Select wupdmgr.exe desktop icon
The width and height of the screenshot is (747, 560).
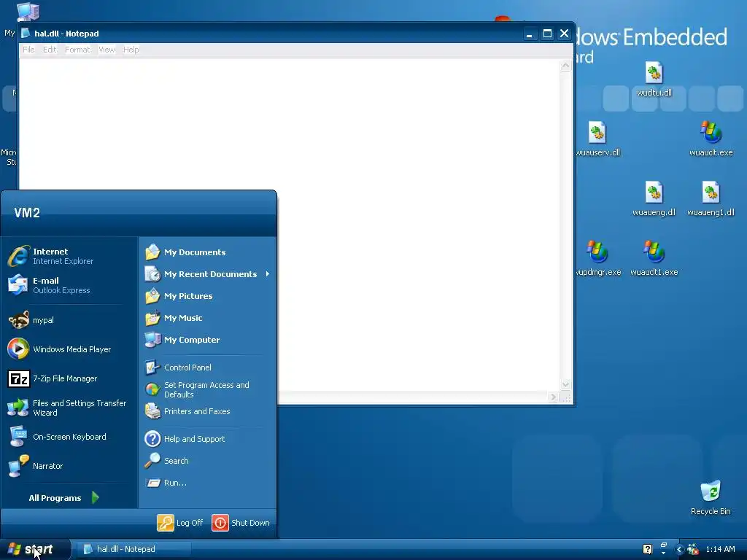pyautogui.click(x=597, y=259)
